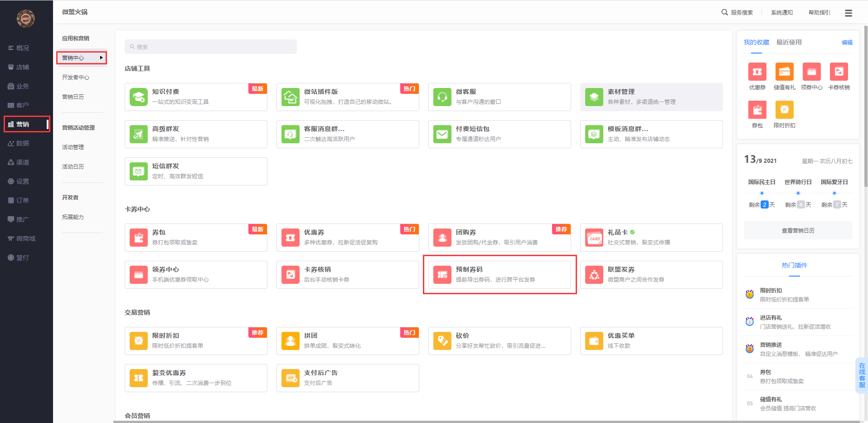Click the 查看营销日历 button
868x423 pixels.
[798, 231]
